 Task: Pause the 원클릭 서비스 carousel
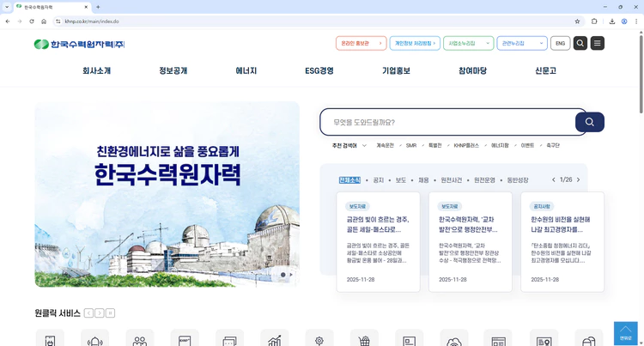click(111, 313)
